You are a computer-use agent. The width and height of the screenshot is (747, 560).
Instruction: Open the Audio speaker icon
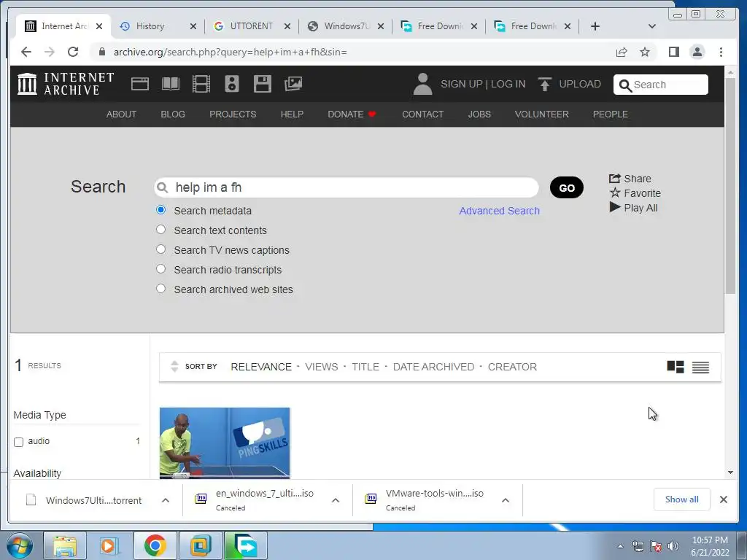(x=232, y=84)
